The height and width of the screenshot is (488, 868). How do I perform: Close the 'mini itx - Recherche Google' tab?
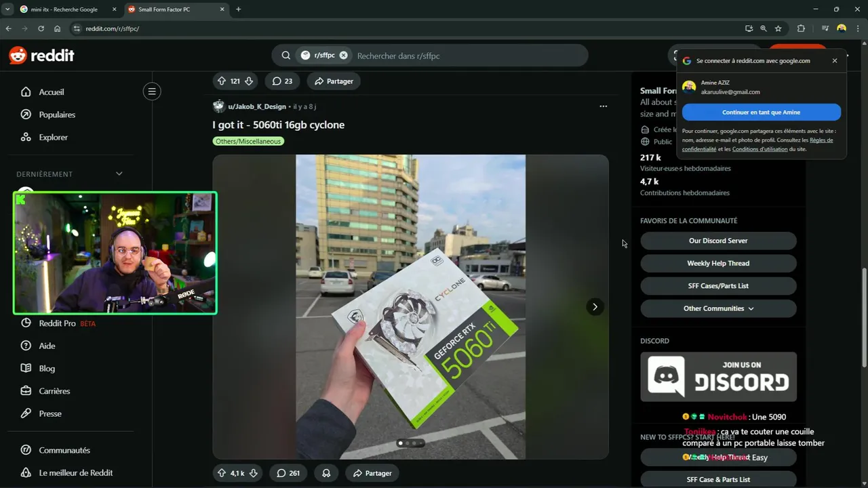[x=113, y=9]
